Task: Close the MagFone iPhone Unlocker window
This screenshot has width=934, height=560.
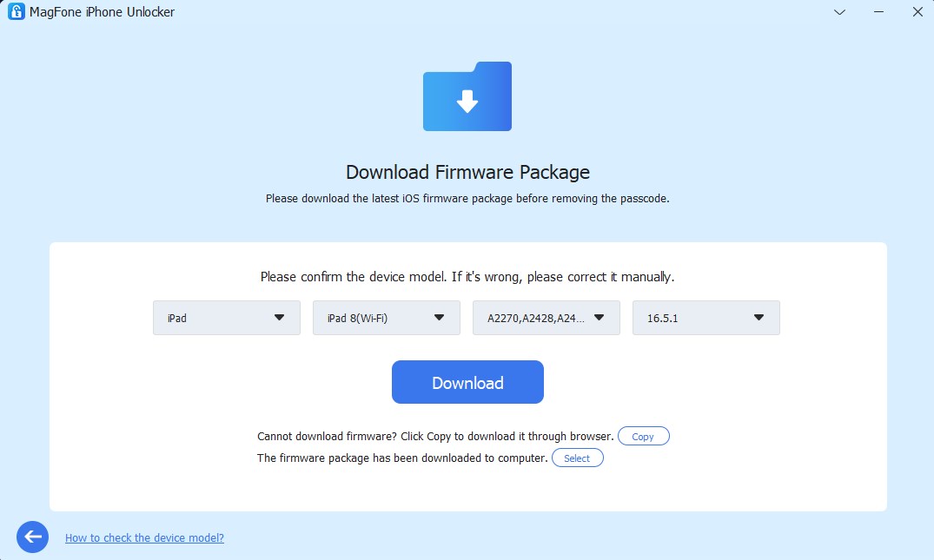Action: click(x=917, y=12)
